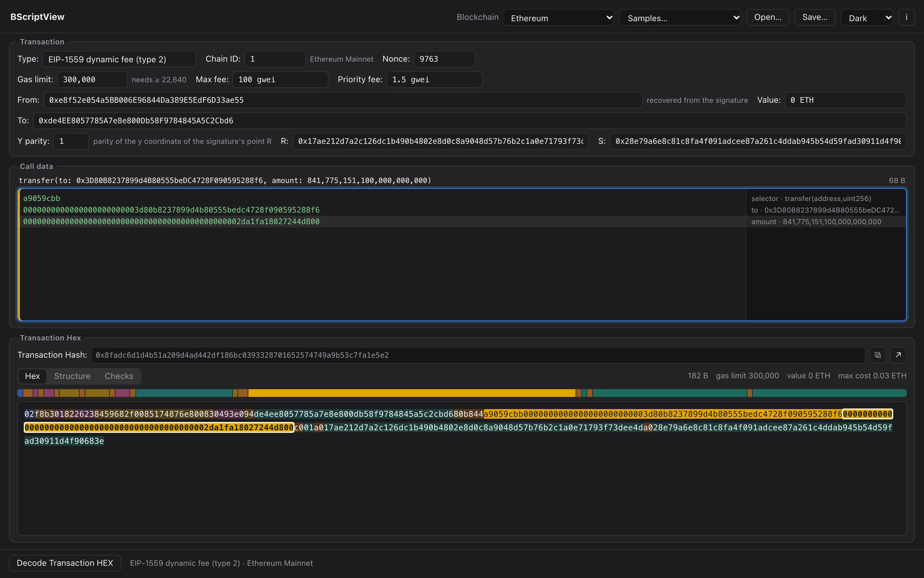This screenshot has width=924, height=578.
Task: Expand the Samples... dropdown
Action: (x=680, y=18)
